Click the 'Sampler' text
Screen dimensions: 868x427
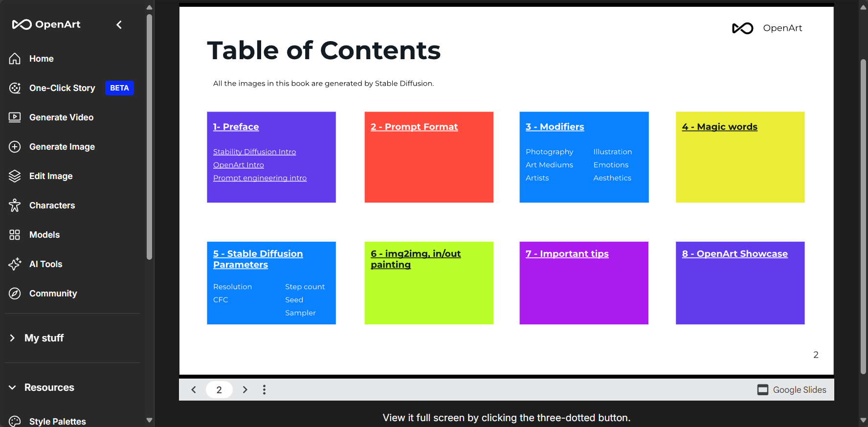click(x=300, y=313)
